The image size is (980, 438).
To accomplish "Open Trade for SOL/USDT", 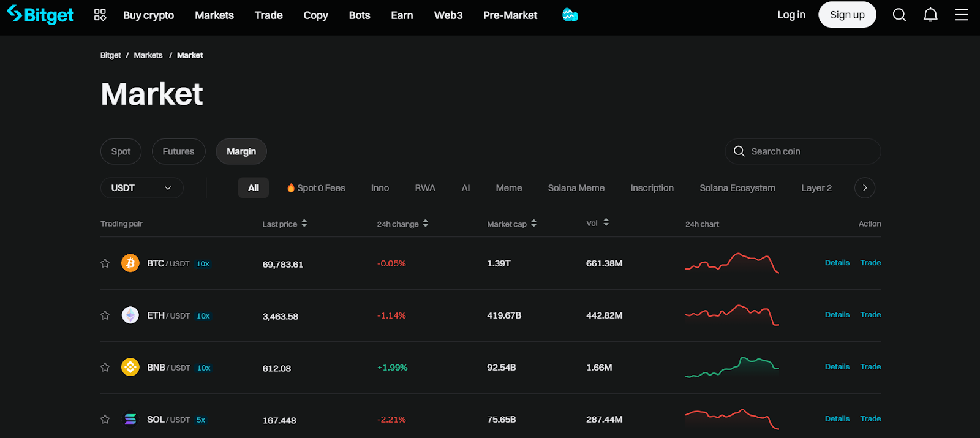I will [870, 419].
